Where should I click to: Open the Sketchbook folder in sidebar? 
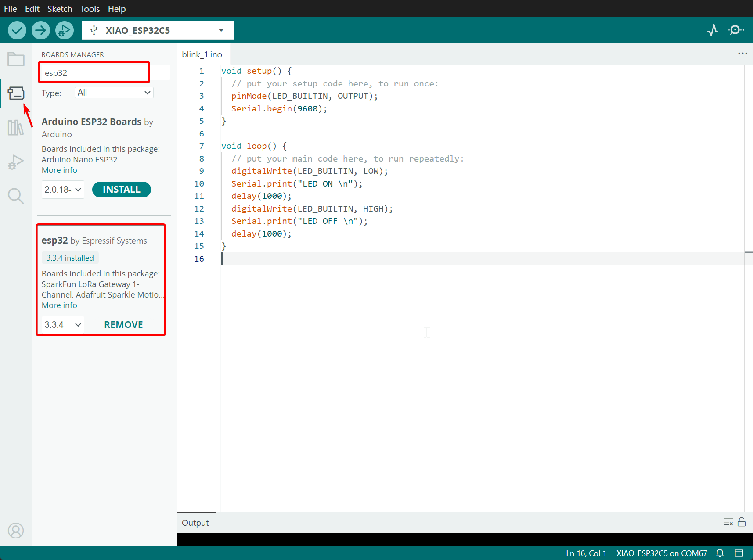pos(16,59)
